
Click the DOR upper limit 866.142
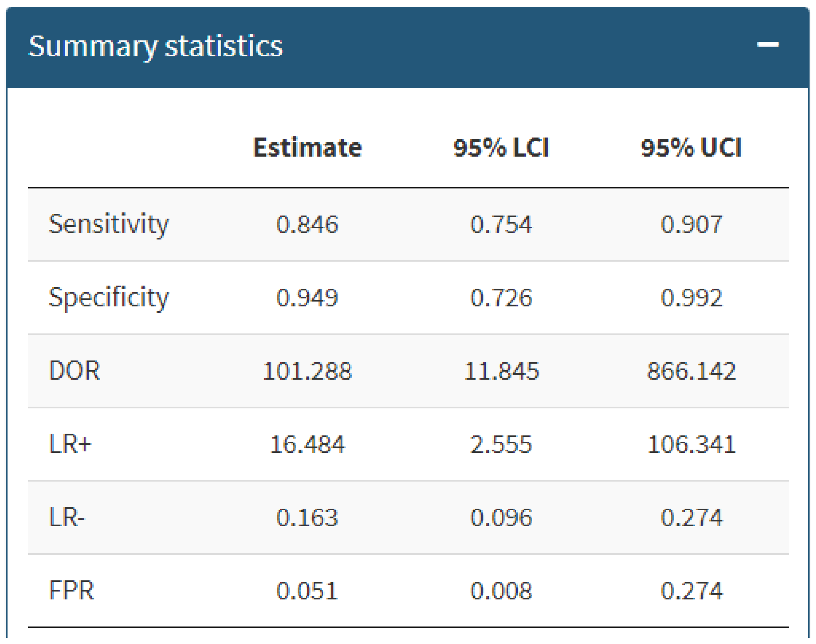[x=691, y=371]
